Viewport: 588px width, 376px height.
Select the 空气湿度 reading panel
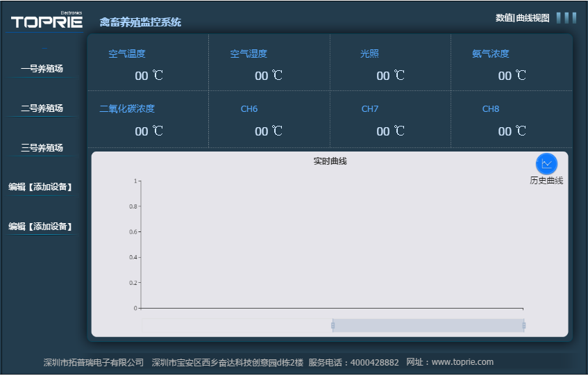[269, 64]
